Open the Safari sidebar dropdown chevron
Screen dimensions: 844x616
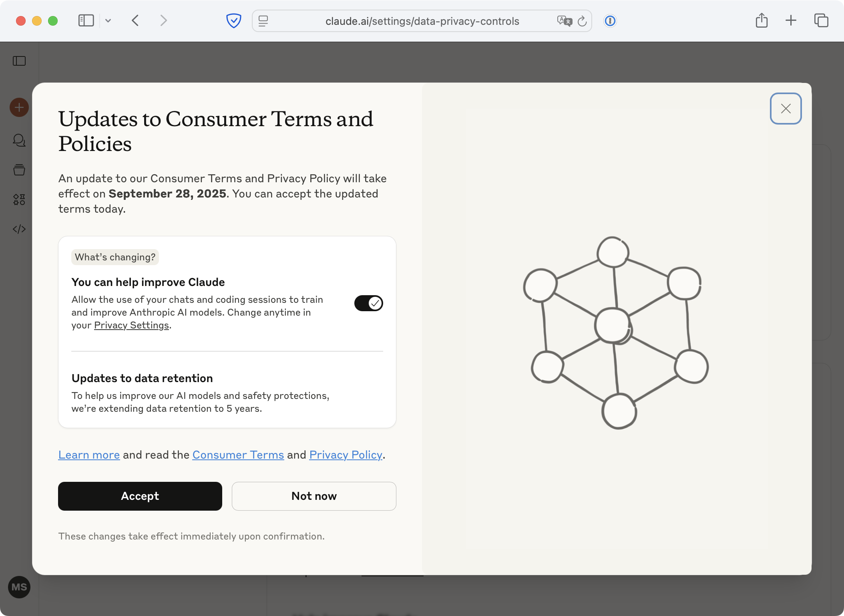[x=108, y=21]
